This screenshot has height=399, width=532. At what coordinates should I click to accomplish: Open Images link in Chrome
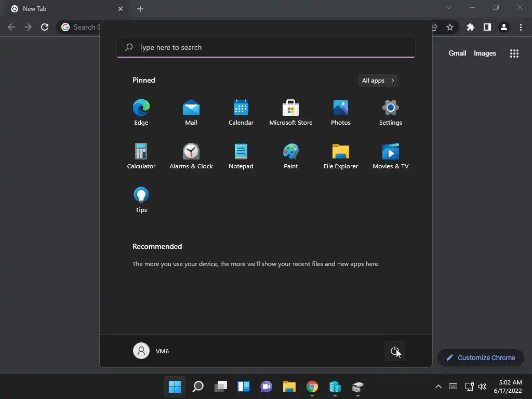pyautogui.click(x=485, y=53)
